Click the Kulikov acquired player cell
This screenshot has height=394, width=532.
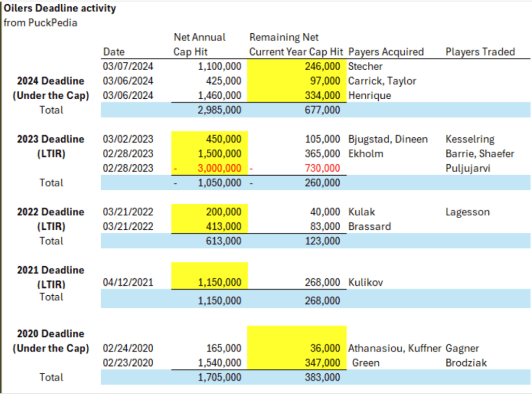[365, 282]
